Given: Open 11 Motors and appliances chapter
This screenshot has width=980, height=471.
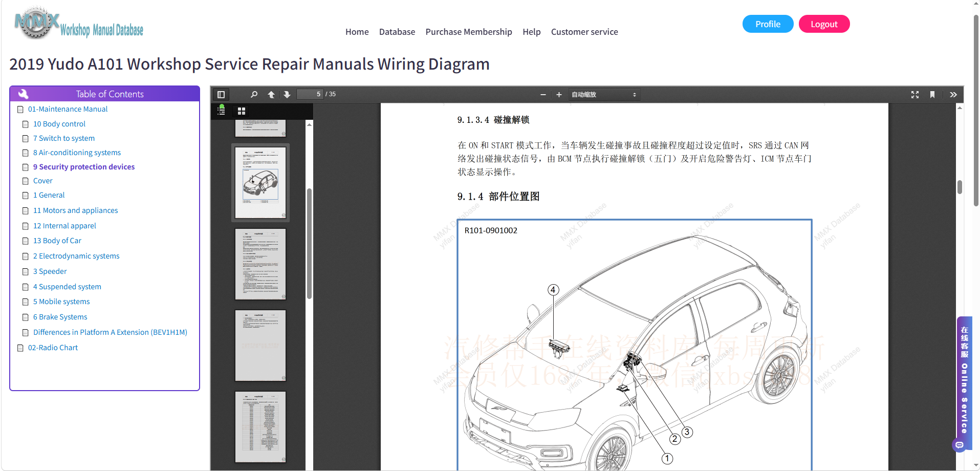Looking at the screenshot, I should (x=76, y=210).
